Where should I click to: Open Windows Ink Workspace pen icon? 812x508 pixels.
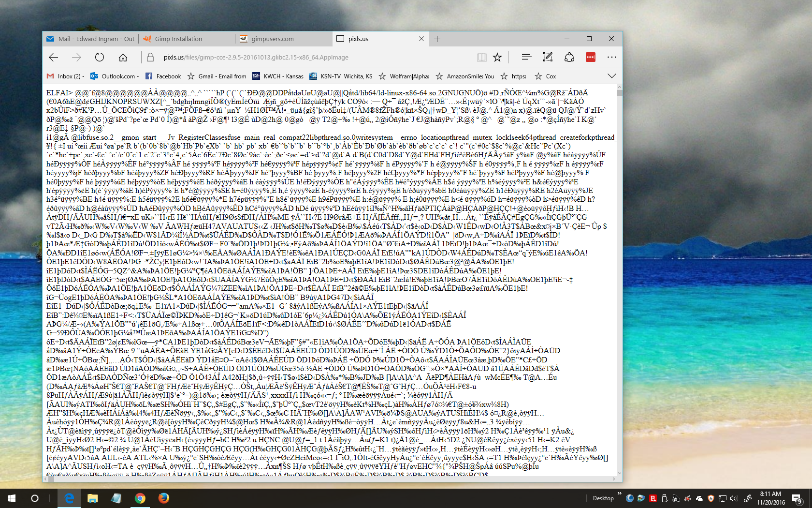click(x=748, y=498)
